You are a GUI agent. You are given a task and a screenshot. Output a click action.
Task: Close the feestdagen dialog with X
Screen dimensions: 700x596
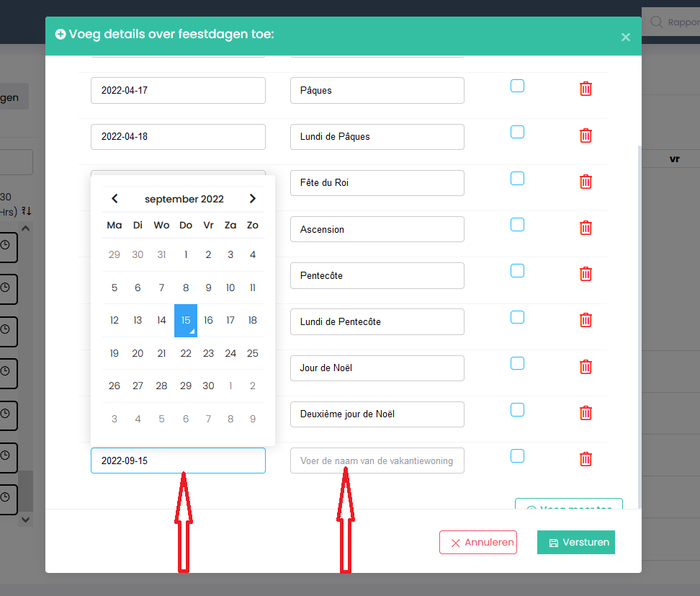[625, 37]
